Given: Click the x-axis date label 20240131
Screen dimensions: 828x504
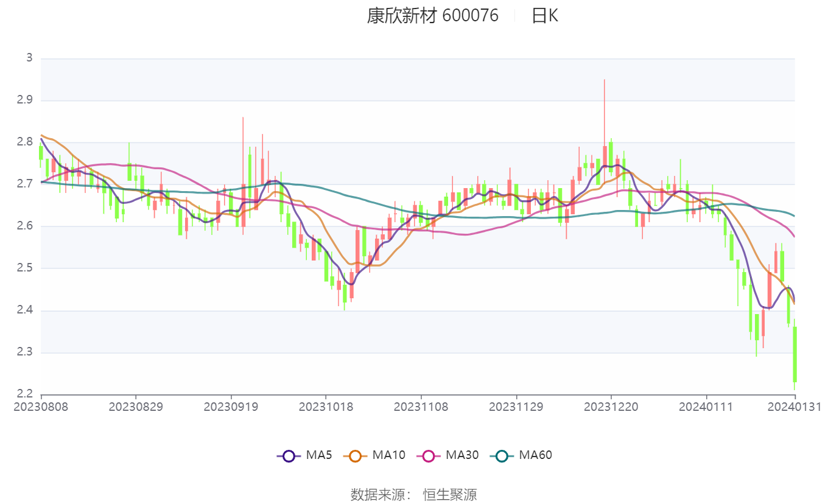Looking at the screenshot, I should (x=795, y=407).
